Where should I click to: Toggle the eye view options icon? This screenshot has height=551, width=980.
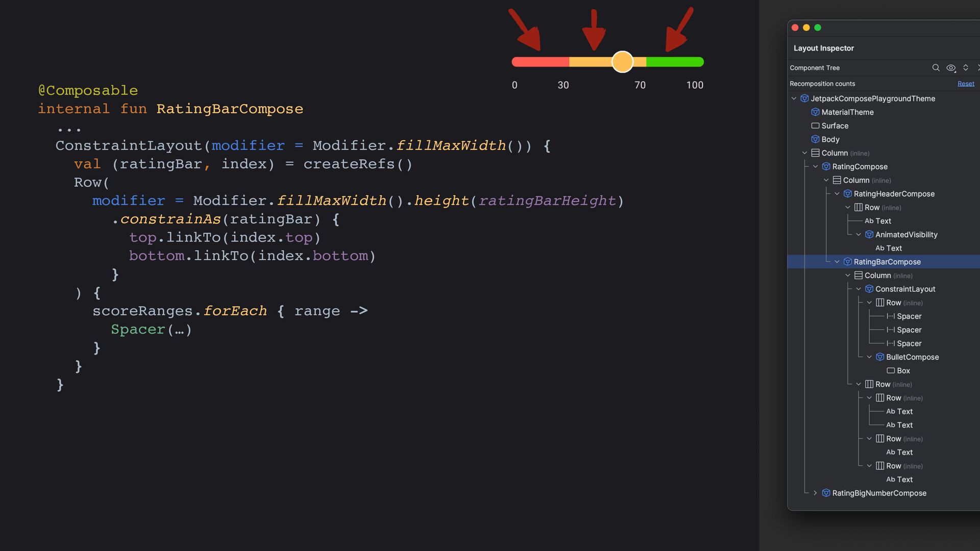click(x=950, y=68)
